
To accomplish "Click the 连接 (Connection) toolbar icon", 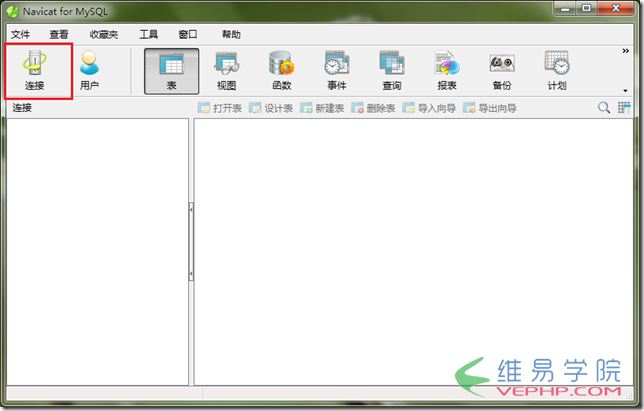I will point(35,71).
